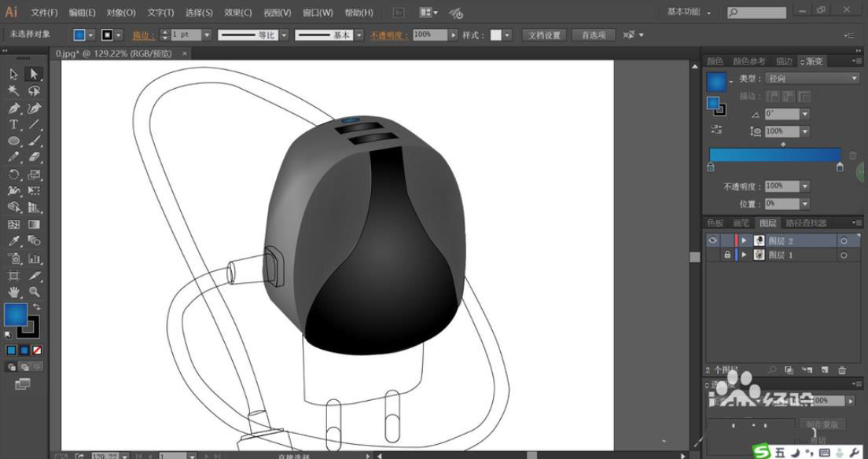Set paint mode to None
Screen dimensions: 868x459
tap(37, 350)
